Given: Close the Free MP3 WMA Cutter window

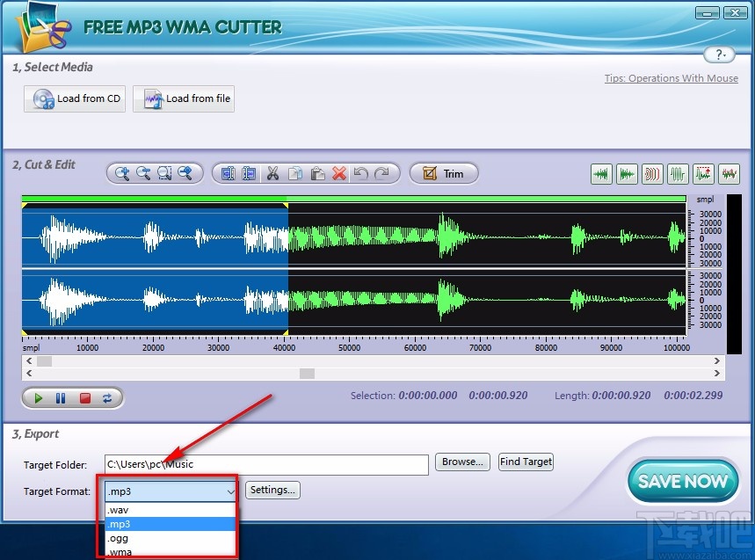Looking at the screenshot, I should 736,13.
